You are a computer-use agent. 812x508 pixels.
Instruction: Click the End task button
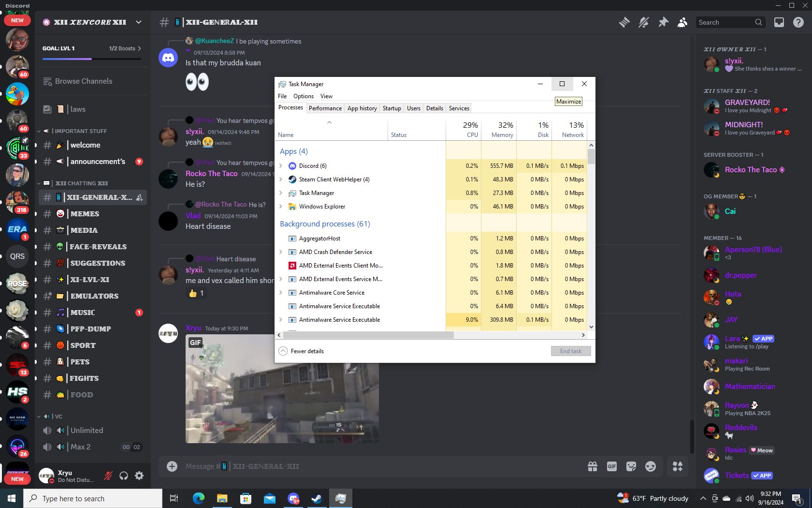tap(571, 351)
